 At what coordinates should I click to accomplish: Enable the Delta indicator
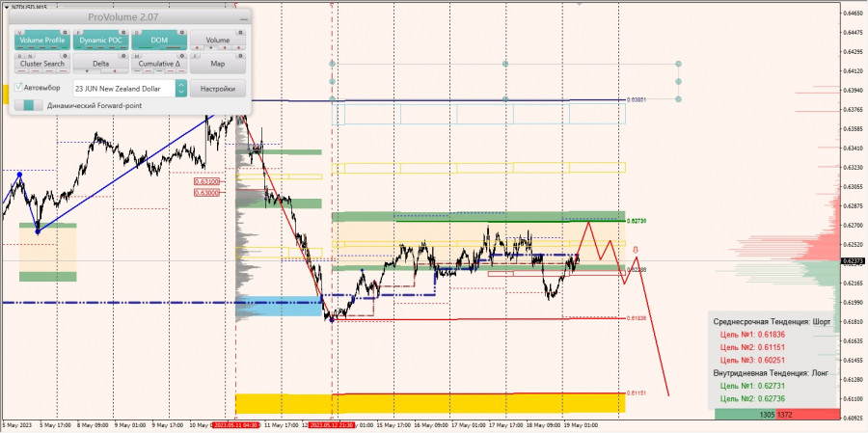point(100,64)
